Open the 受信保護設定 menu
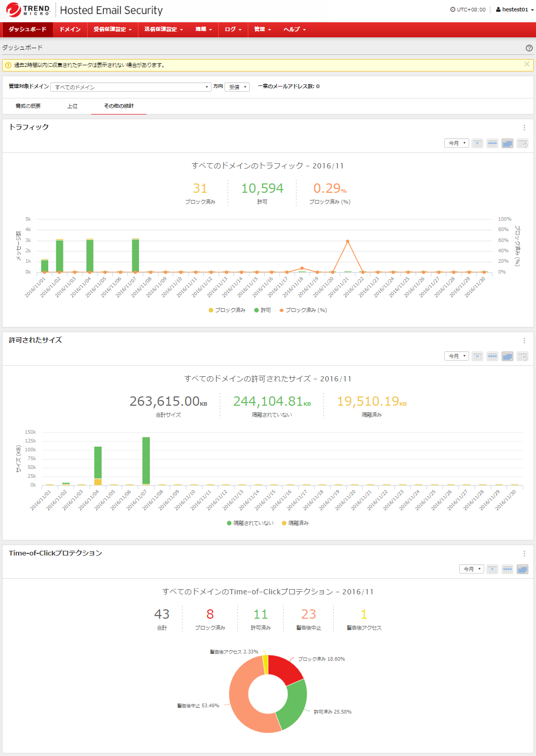 tap(112, 30)
